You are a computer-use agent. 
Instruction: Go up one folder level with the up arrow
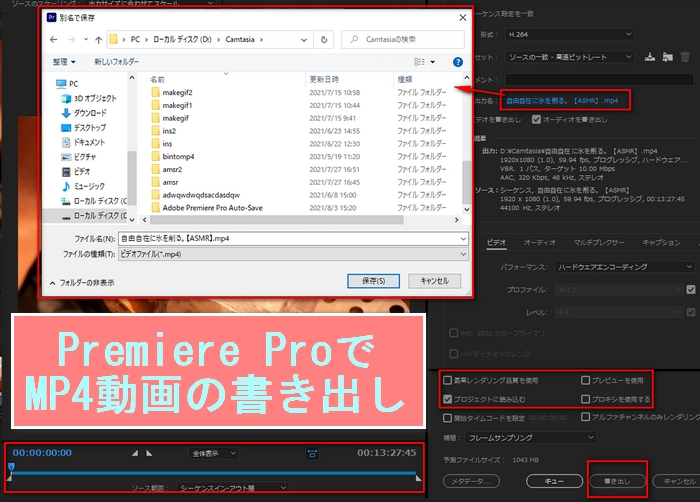[x=99, y=40]
